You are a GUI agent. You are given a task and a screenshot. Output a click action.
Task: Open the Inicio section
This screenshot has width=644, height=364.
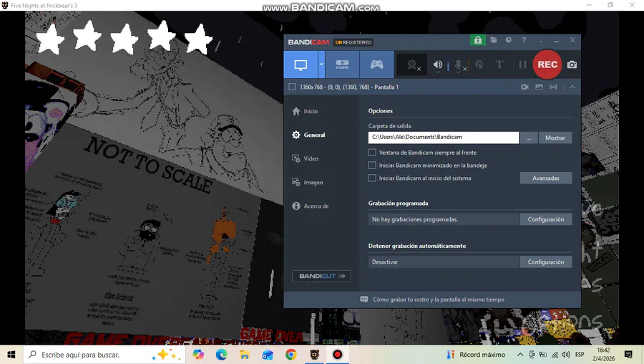(x=306, y=111)
